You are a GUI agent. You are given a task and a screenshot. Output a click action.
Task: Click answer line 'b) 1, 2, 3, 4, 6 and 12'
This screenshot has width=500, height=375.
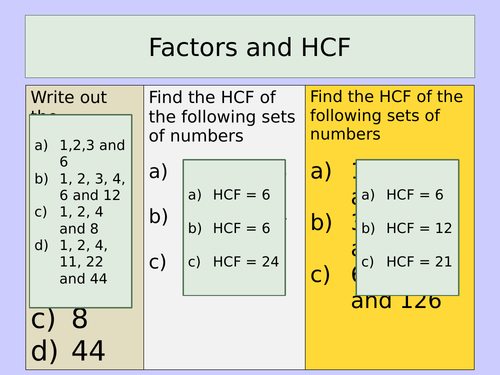click(x=80, y=187)
